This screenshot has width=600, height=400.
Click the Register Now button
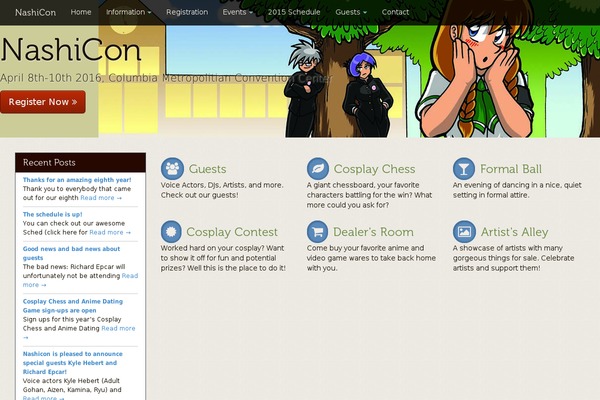pos(42,102)
